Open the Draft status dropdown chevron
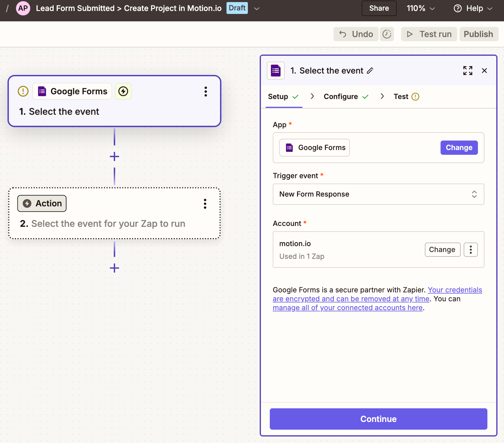Viewport: 504px width, 443px height. click(x=257, y=9)
